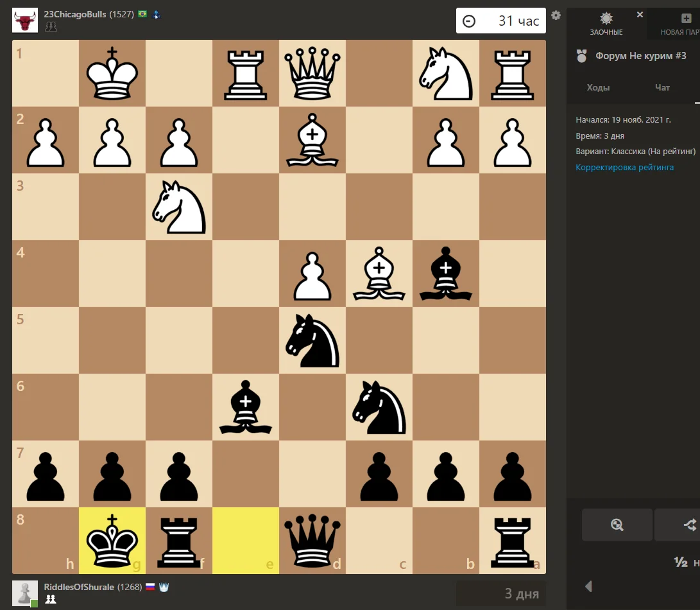Open RiddlesOfShurale profile name

[78, 587]
